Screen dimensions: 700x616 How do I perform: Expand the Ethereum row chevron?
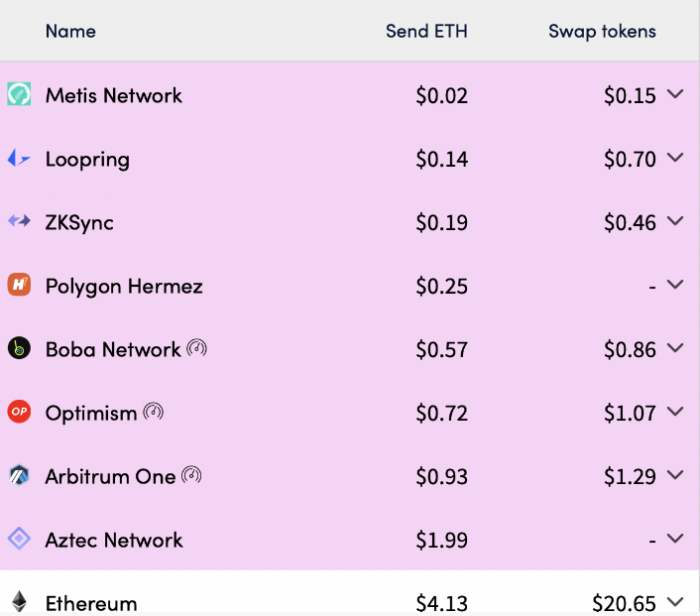pyautogui.click(x=675, y=601)
